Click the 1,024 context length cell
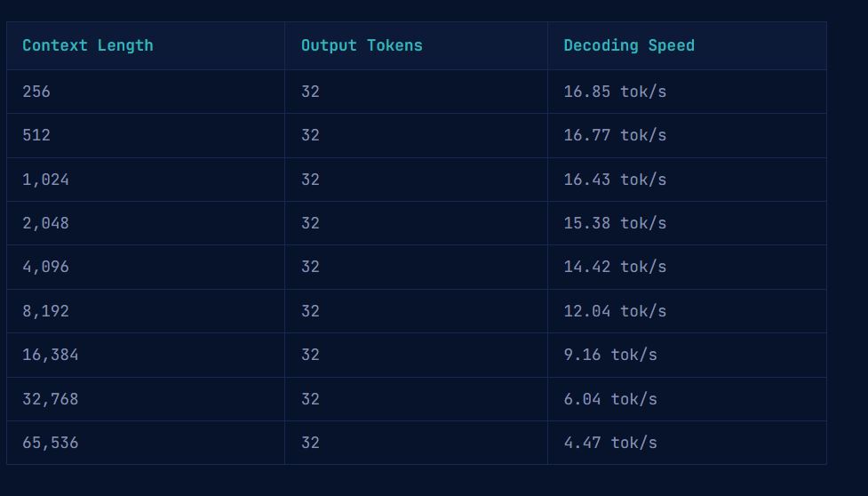Screen dimensions: 868x496 tap(45, 180)
